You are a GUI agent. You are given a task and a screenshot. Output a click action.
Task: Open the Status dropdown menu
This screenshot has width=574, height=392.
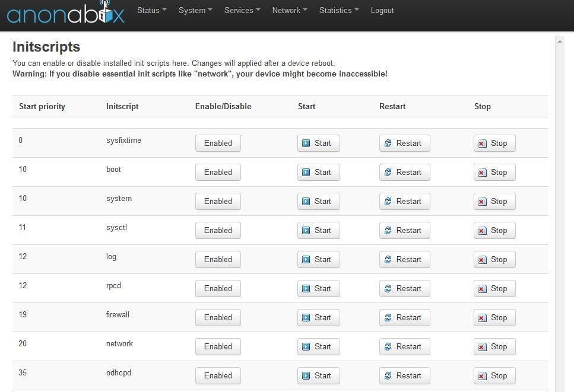click(151, 10)
